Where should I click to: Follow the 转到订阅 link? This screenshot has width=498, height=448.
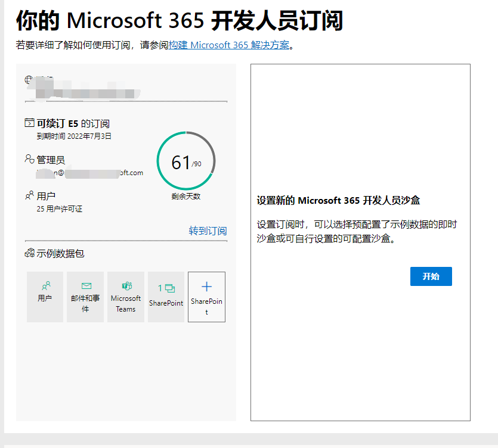(208, 231)
